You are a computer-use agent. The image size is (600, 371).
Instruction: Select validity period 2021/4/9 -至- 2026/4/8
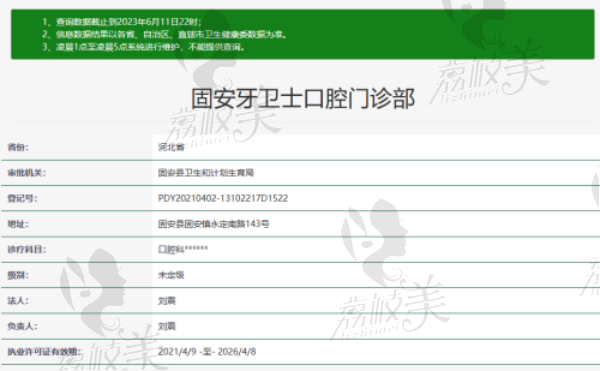click(207, 351)
